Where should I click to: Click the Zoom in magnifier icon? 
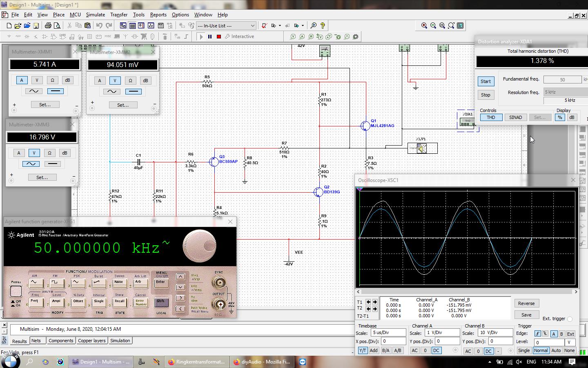pyautogui.click(x=424, y=25)
